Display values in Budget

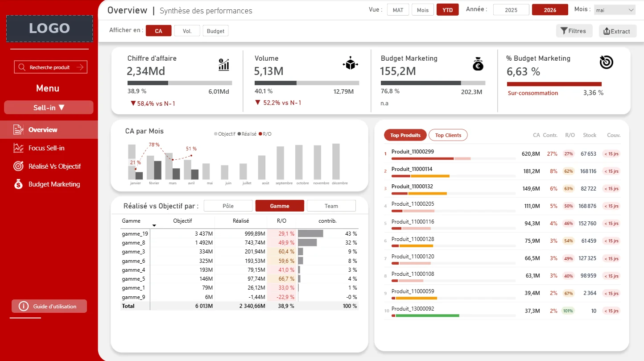[x=216, y=31]
